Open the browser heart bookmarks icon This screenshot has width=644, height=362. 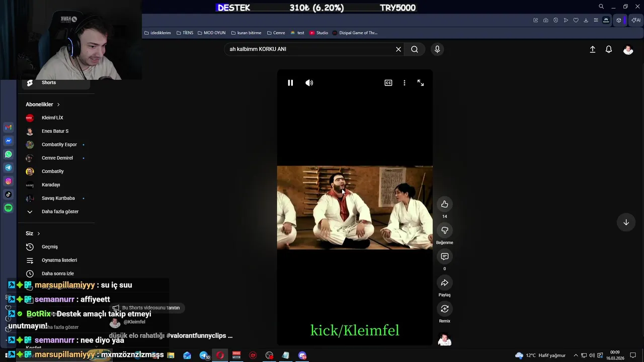576,20
